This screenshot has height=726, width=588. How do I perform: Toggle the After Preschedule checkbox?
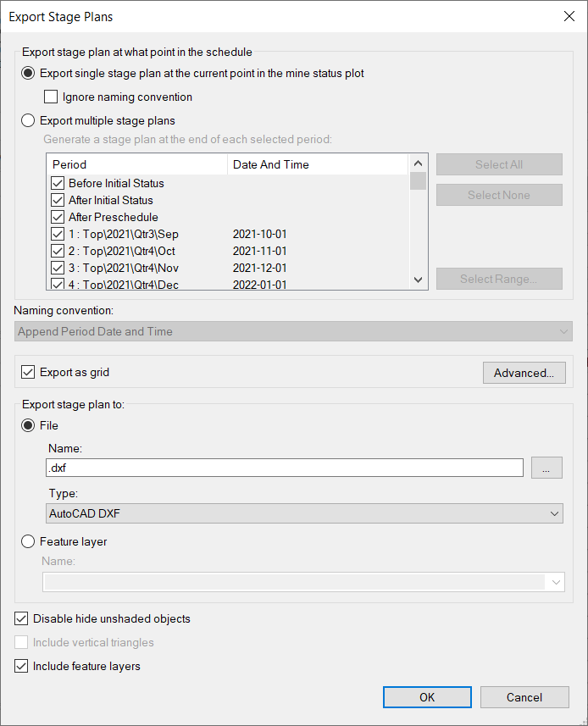(58, 217)
